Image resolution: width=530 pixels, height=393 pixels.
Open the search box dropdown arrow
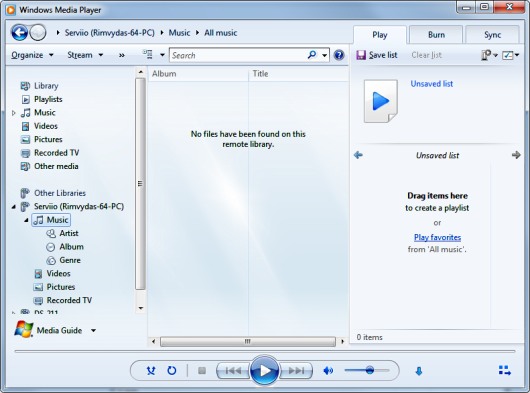coord(324,55)
